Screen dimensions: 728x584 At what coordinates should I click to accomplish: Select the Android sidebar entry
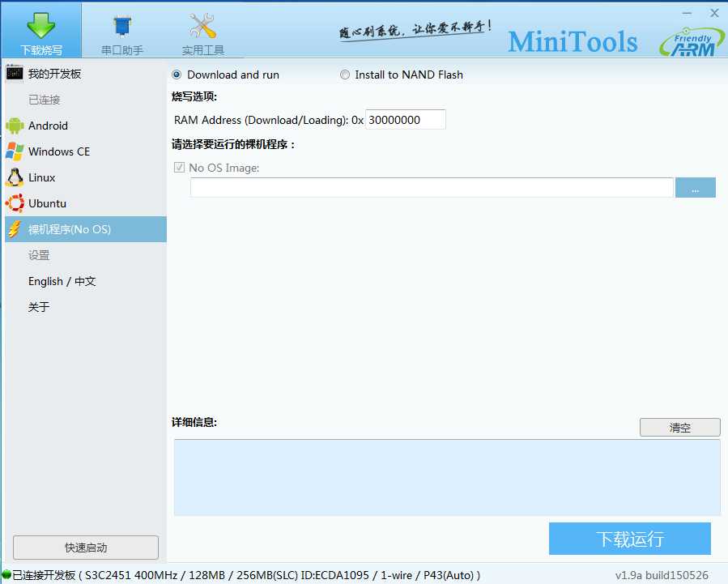pyautogui.click(x=85, y=126)
